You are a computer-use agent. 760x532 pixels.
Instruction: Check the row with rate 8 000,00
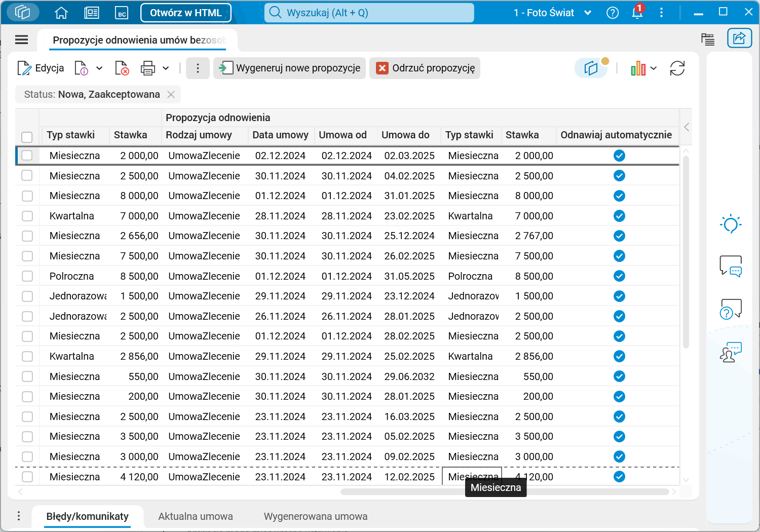point(27,196)
